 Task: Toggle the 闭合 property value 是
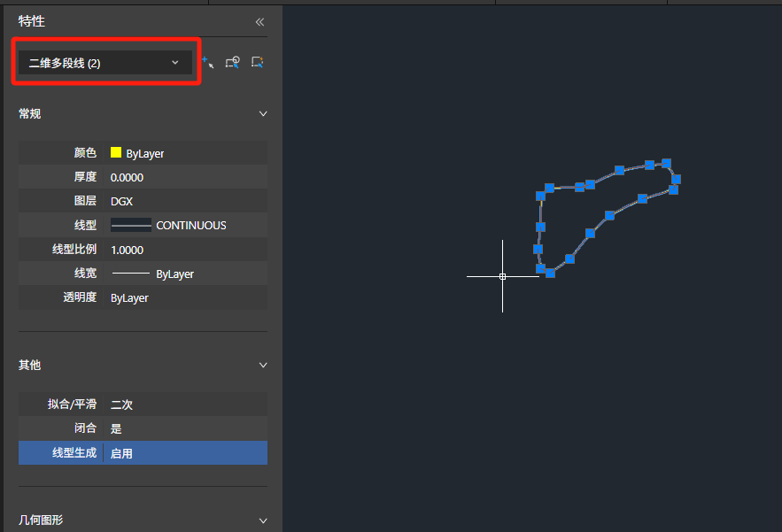[x=185, y=428]
